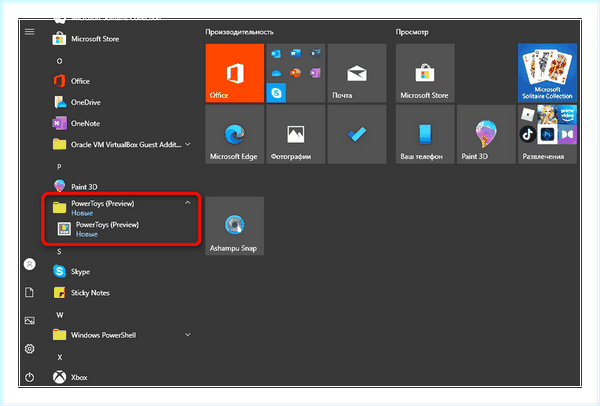
Task: Click the letter S section header
Action: pyautogui.click(x=59, y=251)
